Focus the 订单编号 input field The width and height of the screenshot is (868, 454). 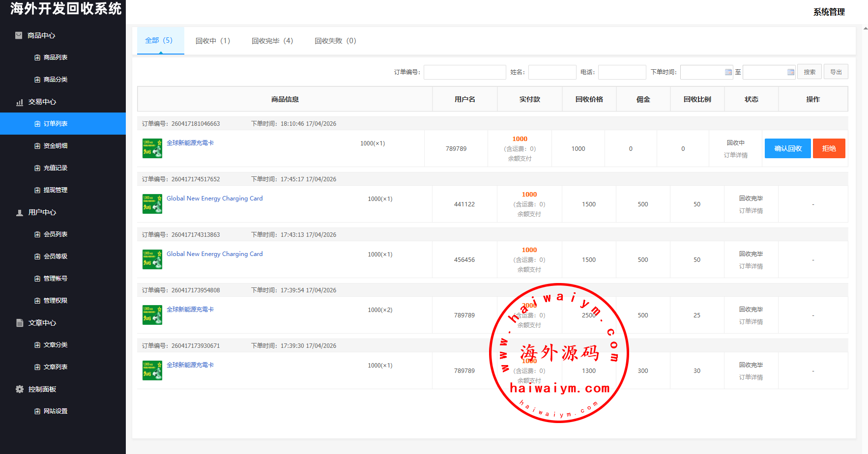[x=464, y=72]
